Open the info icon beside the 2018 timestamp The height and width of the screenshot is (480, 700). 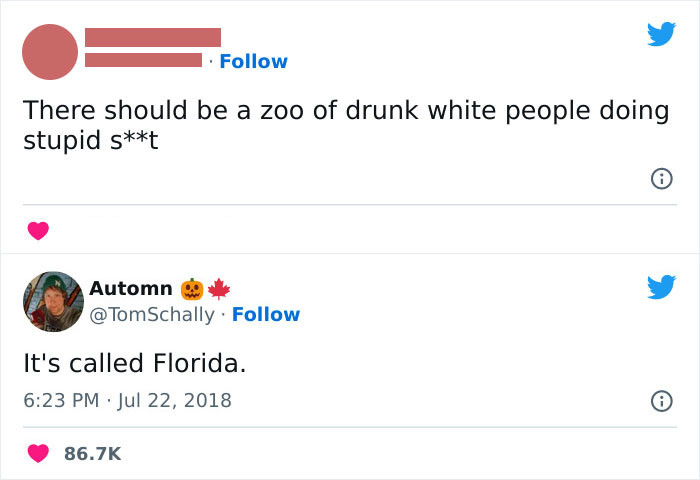[x=660, y=401]
